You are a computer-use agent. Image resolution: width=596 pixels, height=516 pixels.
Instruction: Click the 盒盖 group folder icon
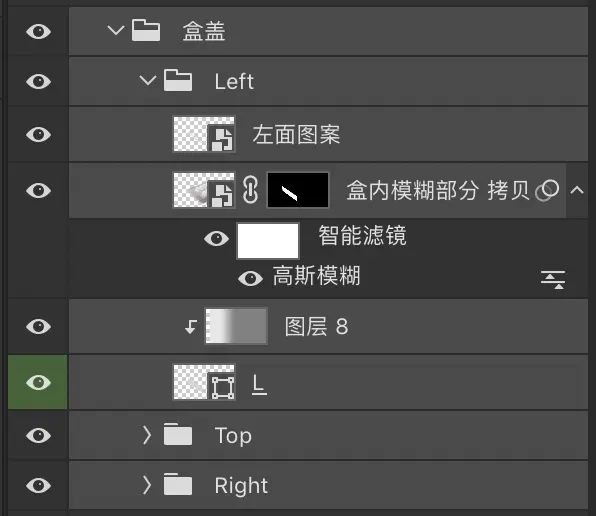point(146,30)
